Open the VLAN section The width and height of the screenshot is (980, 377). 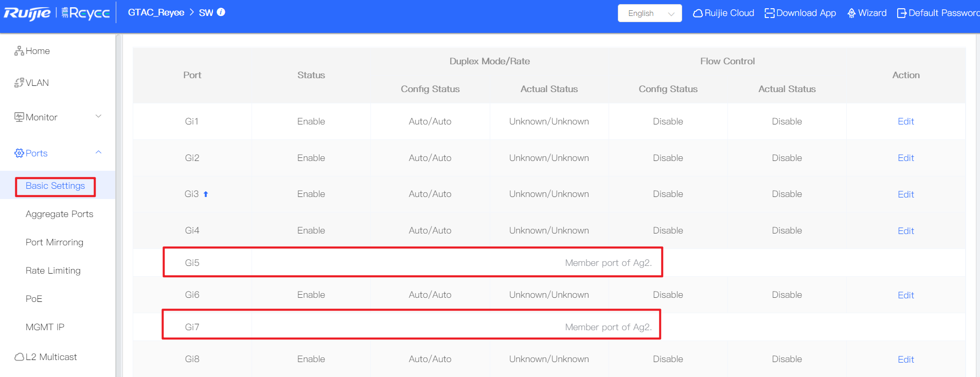(x=37, y=83)
